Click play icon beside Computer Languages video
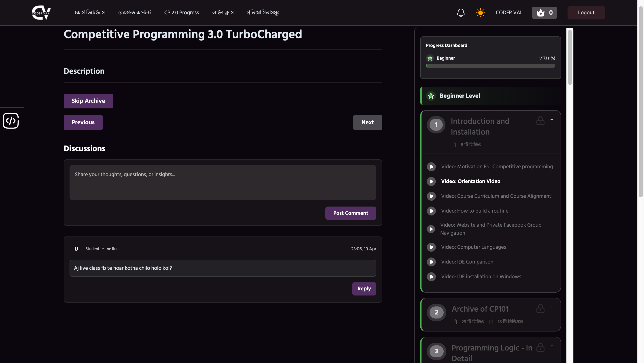644x363 pixels. [431, 247]
